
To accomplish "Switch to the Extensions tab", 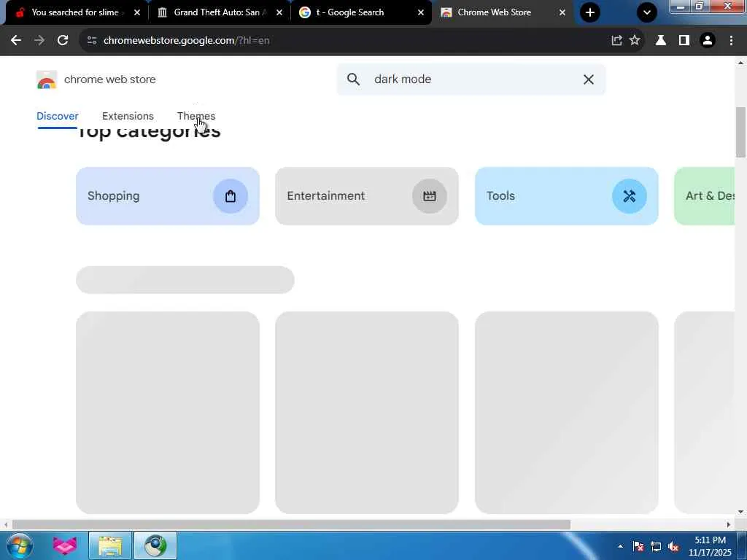I will [128, 116].
